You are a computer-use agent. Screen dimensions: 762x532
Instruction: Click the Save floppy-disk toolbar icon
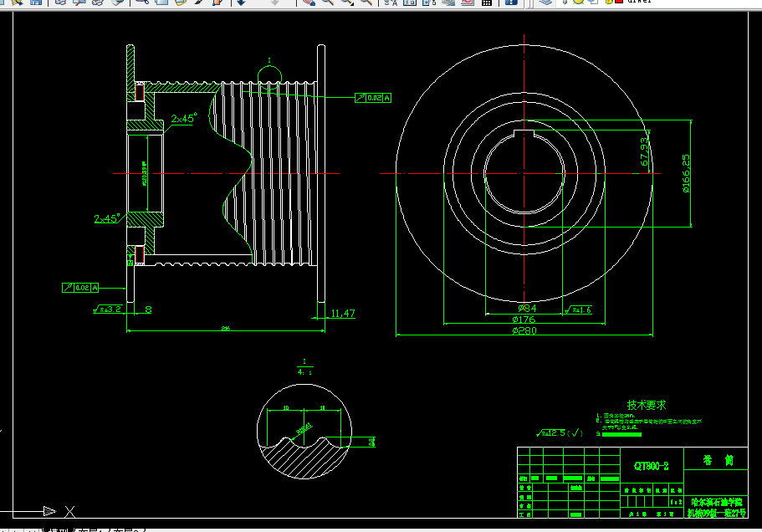click(x=36, y=2)
